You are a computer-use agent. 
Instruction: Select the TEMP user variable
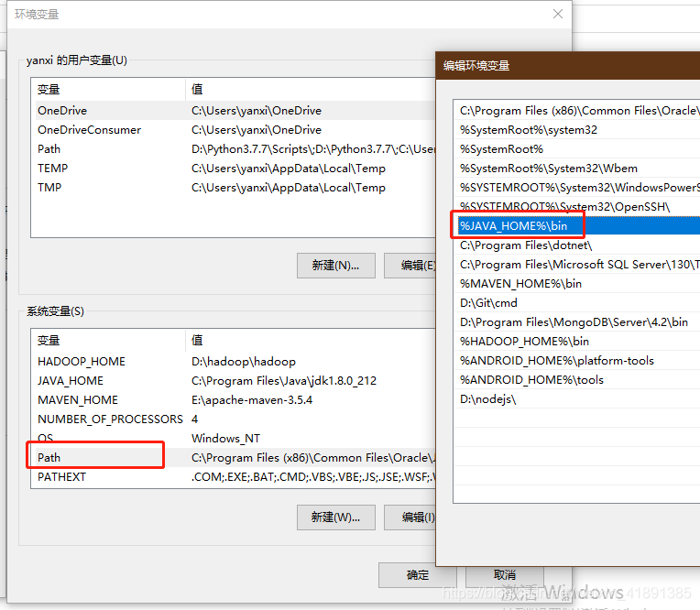[x=235, y=169]
